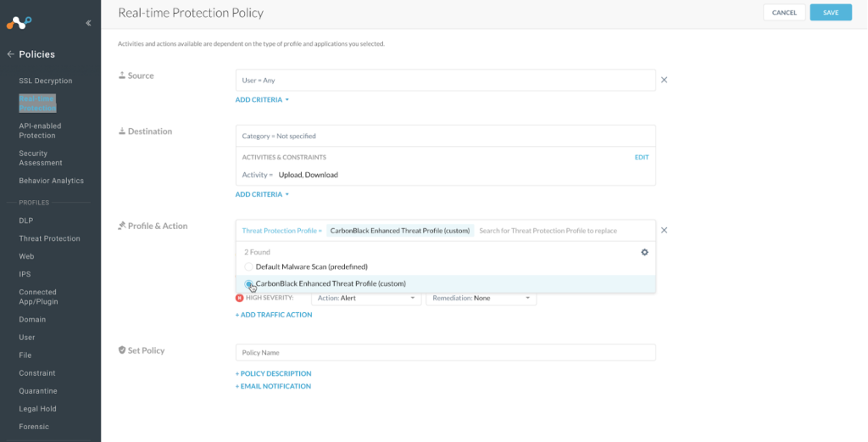Open the Quarantine profile section
This screenshot has height=442, width=868.
[37, 391]
